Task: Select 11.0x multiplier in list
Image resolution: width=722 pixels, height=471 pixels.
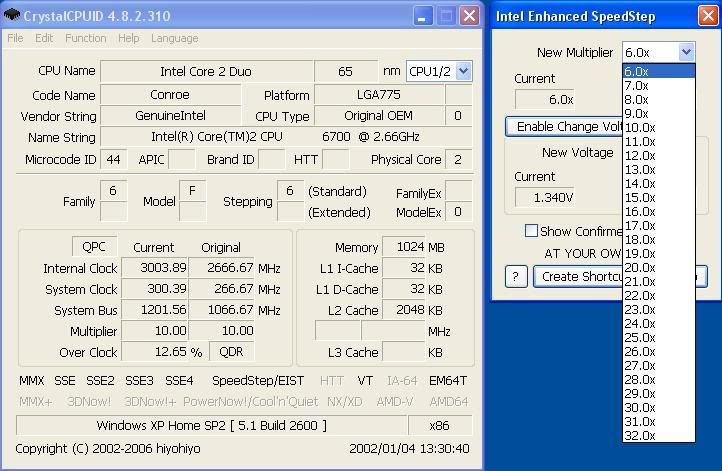Action: pos(658,141)
